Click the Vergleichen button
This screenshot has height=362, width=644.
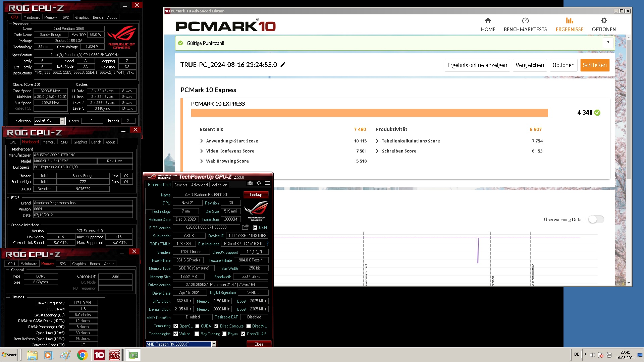(x=530, y=65)
